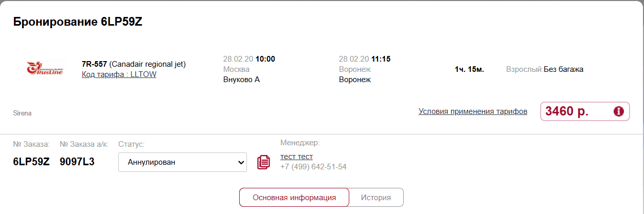
Task: Click the flight number 7R-557
Action: 94,64
